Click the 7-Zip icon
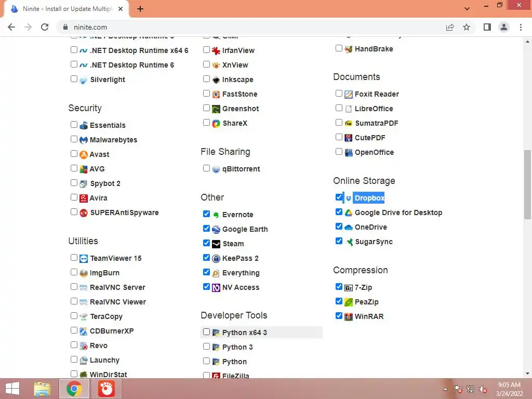The height and width of the screenshot is (399, 532). (x=349, y=288)
